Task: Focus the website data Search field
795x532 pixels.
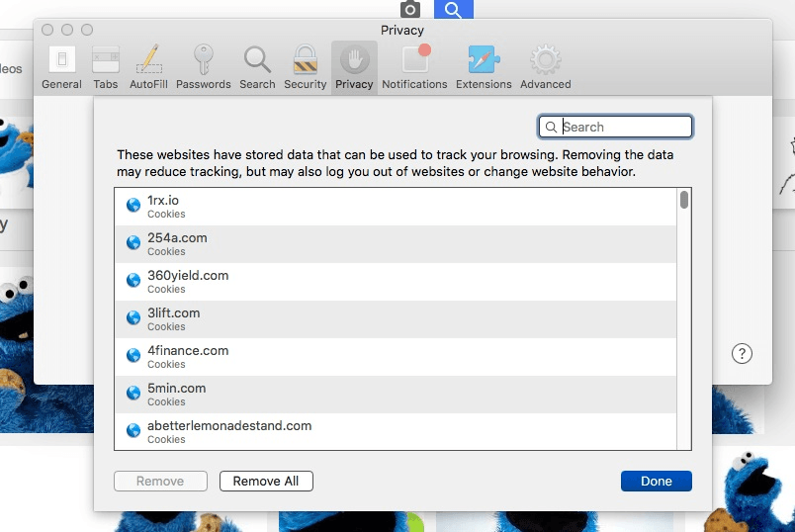Action: 623,127
